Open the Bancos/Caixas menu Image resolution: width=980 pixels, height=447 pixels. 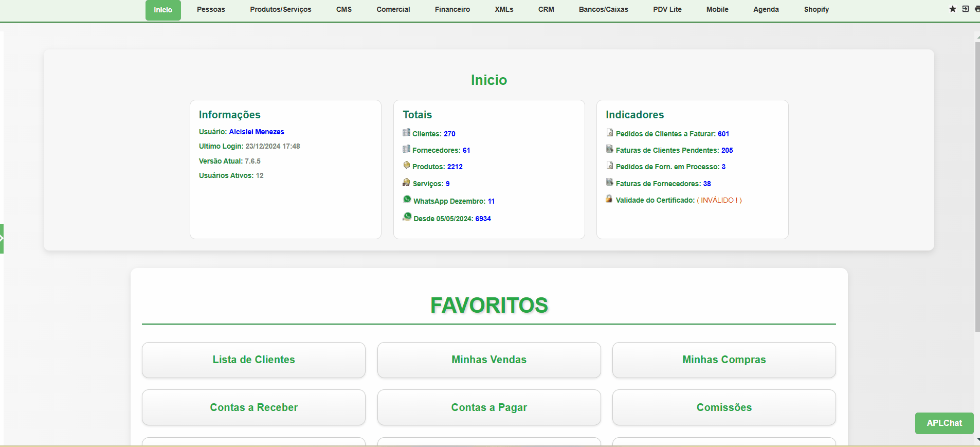[x=604, y=9]
